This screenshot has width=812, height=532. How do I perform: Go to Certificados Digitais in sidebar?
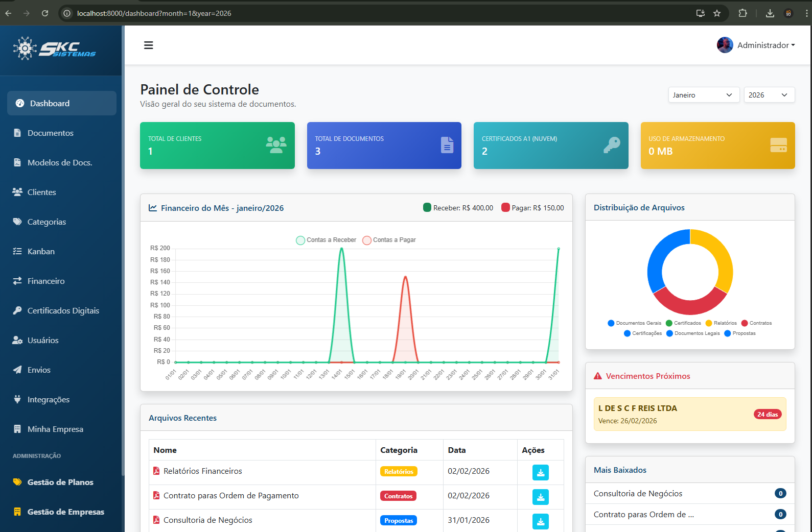tap(63, 310)
